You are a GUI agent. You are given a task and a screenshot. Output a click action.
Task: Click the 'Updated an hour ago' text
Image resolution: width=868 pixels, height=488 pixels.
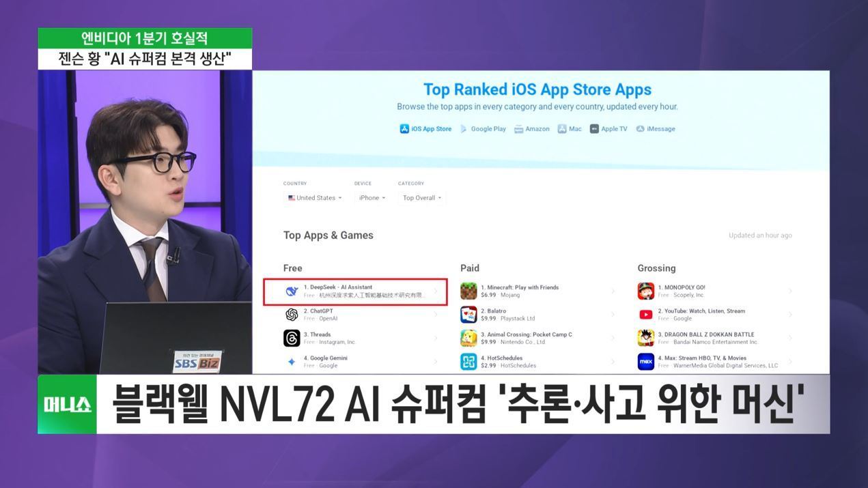[760, 235]
